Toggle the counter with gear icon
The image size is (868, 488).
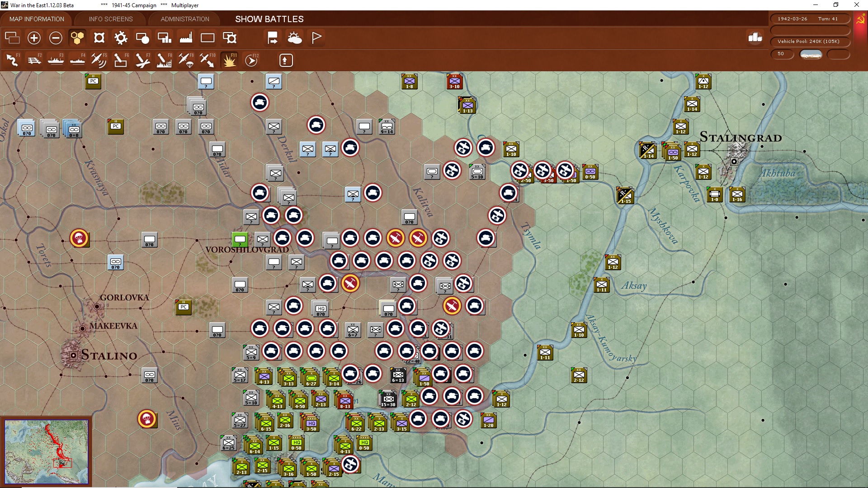(230, 38)
